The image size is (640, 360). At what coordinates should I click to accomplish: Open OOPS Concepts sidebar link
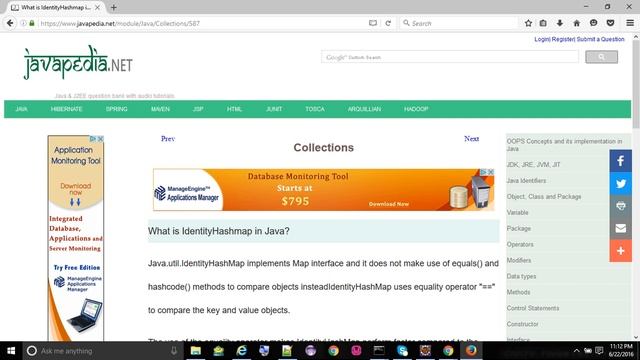(564, 145)
